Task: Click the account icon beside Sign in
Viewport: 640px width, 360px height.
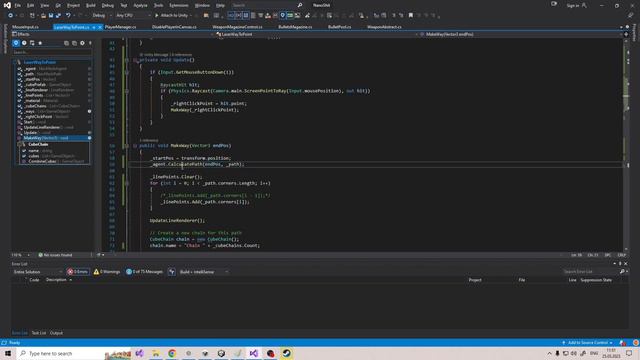Action: point(584,5)
